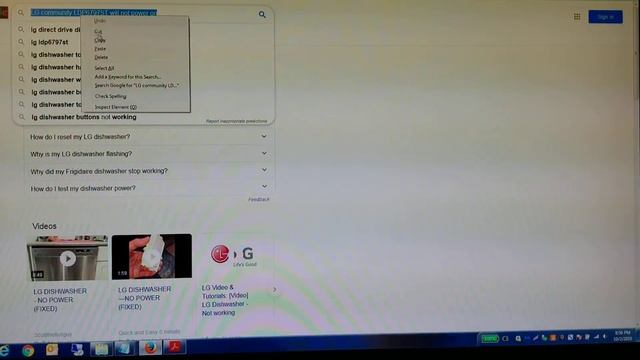The image size is (640, 360).
Task: Open Adobe Acrobat from the taskbar
Action: (x=175, y=347)
